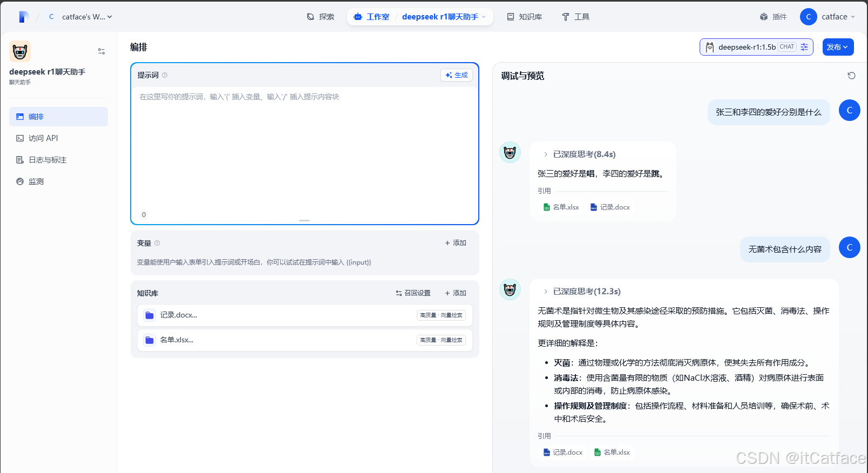The image size is (868, 473).
Task: Open 记录.docx citation in first answer
Action: click(x=610, y=207)
